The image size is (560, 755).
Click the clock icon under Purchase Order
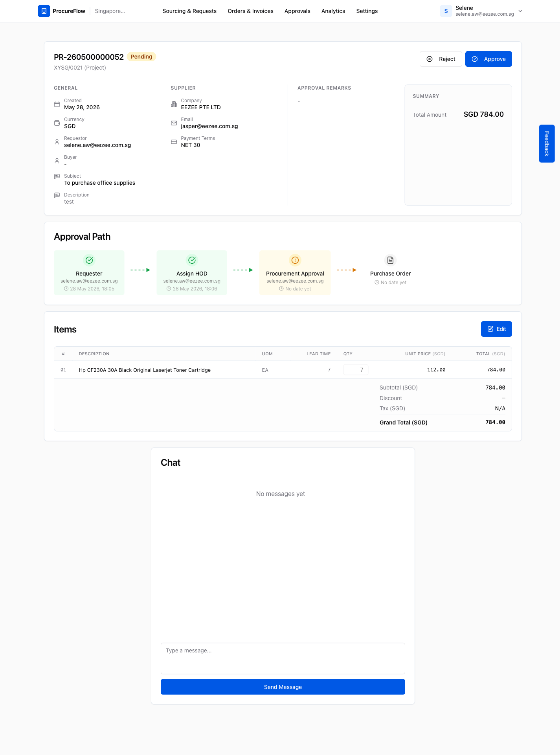click(377, 283)
